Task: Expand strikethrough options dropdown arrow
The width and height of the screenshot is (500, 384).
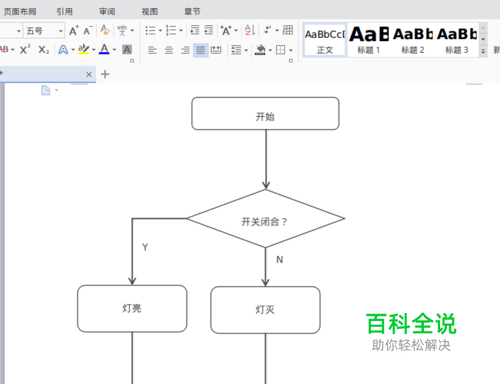Action: (13, 50)
